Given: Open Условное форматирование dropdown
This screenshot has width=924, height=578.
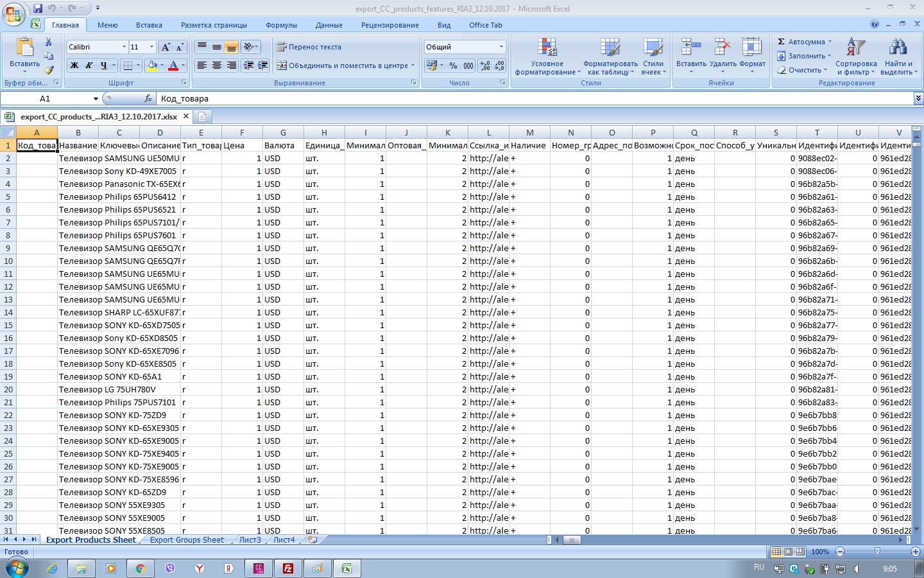Looking at the screenshot, I should pos(547,57).
